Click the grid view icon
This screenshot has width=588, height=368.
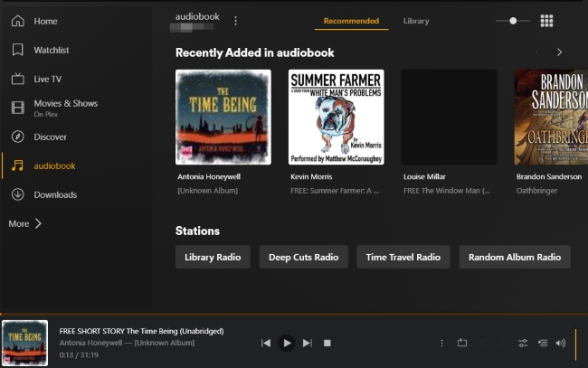tap(546, 21)
